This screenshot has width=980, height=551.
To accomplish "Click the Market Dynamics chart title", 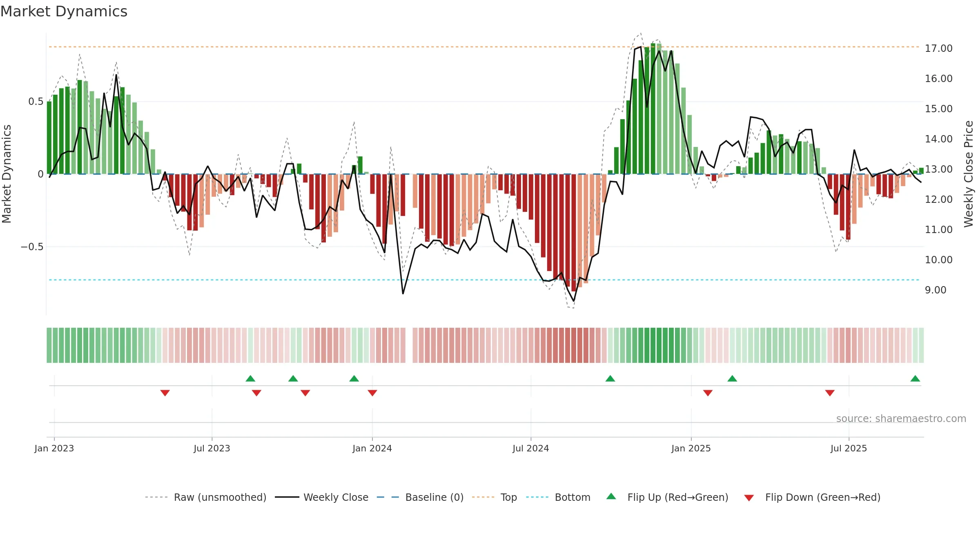I will click(x=64, y=11).
